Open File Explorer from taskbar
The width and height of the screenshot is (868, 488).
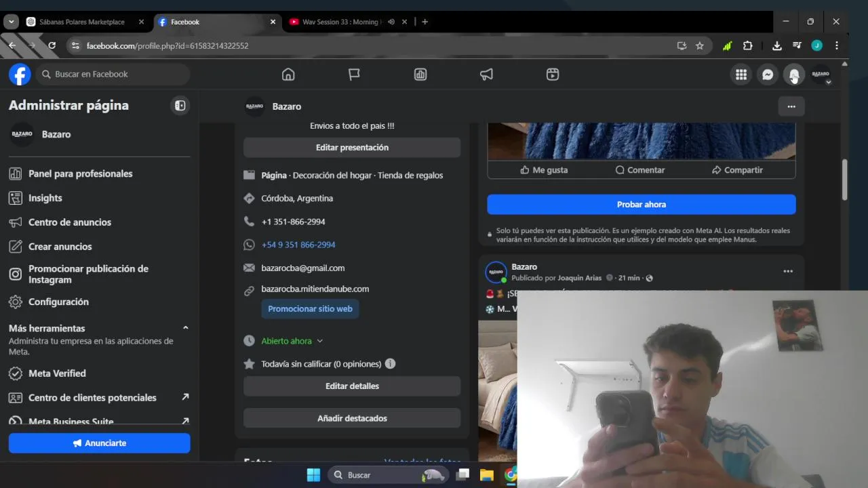486,475
